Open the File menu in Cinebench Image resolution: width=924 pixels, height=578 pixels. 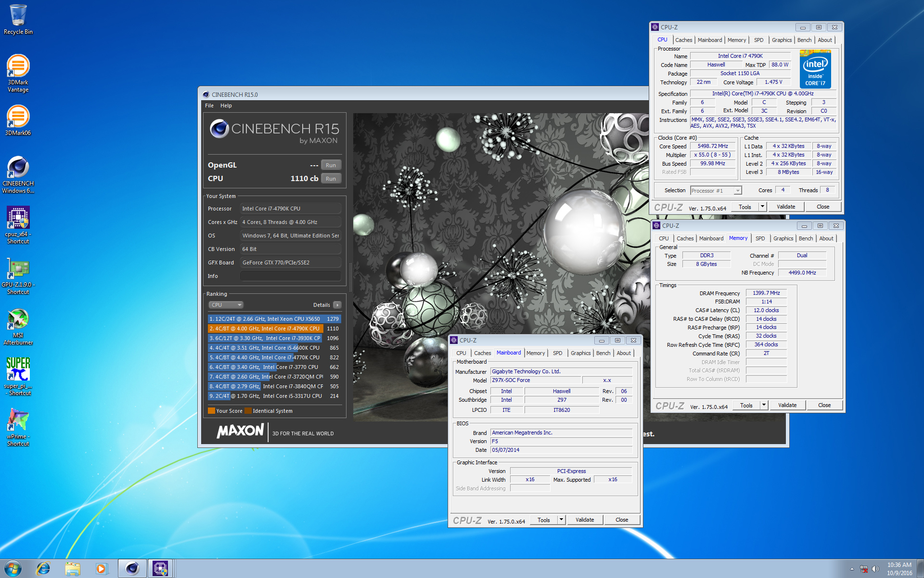(x=209, y=105)
